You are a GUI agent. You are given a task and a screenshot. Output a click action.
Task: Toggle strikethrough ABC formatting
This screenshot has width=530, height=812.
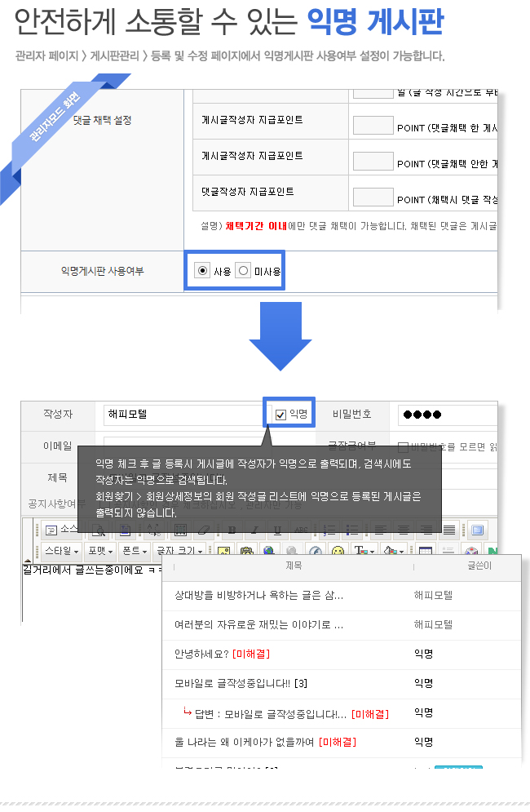pos(301,530)
